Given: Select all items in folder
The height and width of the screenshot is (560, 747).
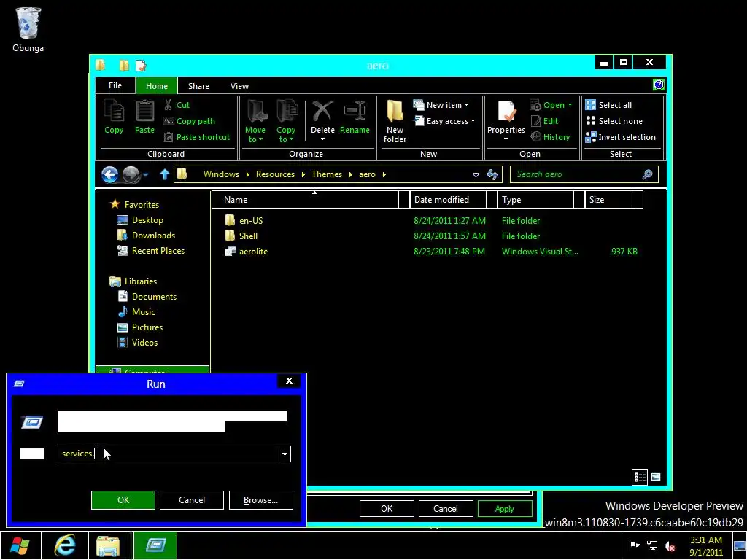Looking at the screenshot, I should pyautogui.click(x=608, y=105).
